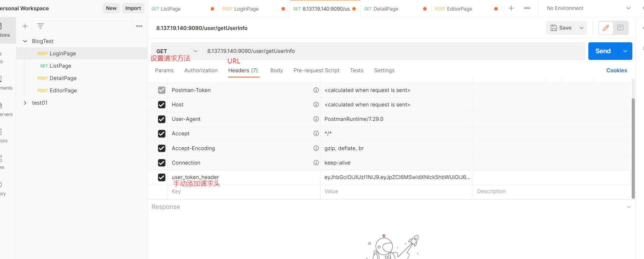Show info for Host header
Image resolution: width=644 pixels, height=259 pixels.
pos(316,105)
